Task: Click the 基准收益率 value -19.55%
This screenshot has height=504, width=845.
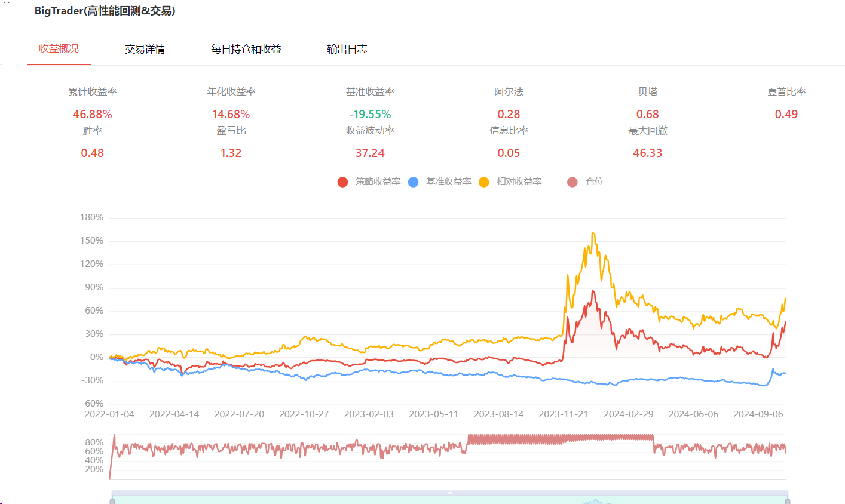Action: pos(370,114)
